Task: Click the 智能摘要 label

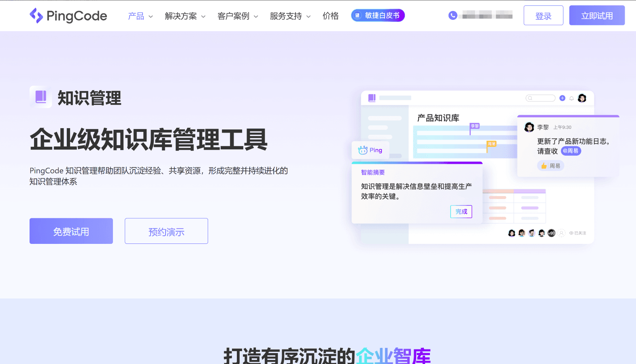Action: pyautogui.click(x=373, y=172)
